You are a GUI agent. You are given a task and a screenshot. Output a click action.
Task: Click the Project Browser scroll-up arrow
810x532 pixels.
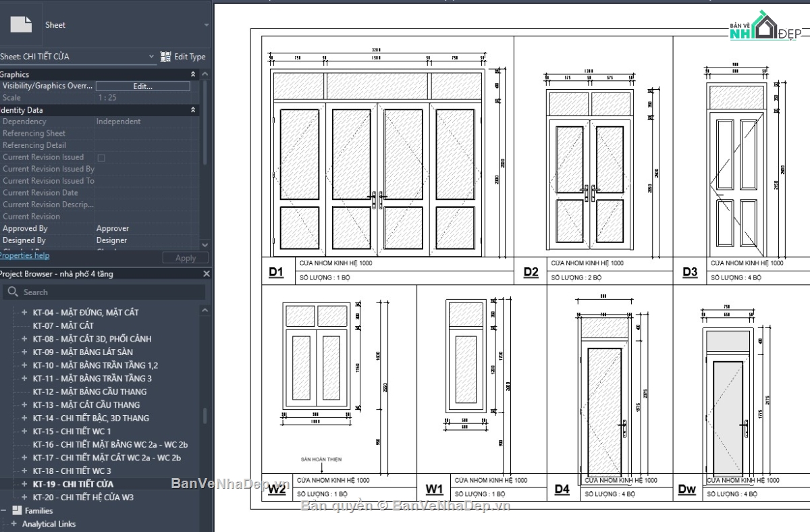(205, 311)
